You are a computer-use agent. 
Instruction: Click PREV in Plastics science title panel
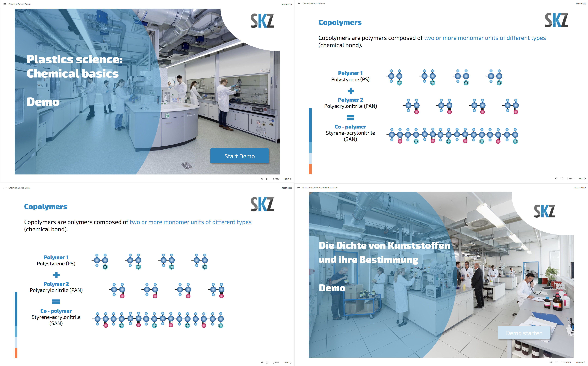coord(276,179)
